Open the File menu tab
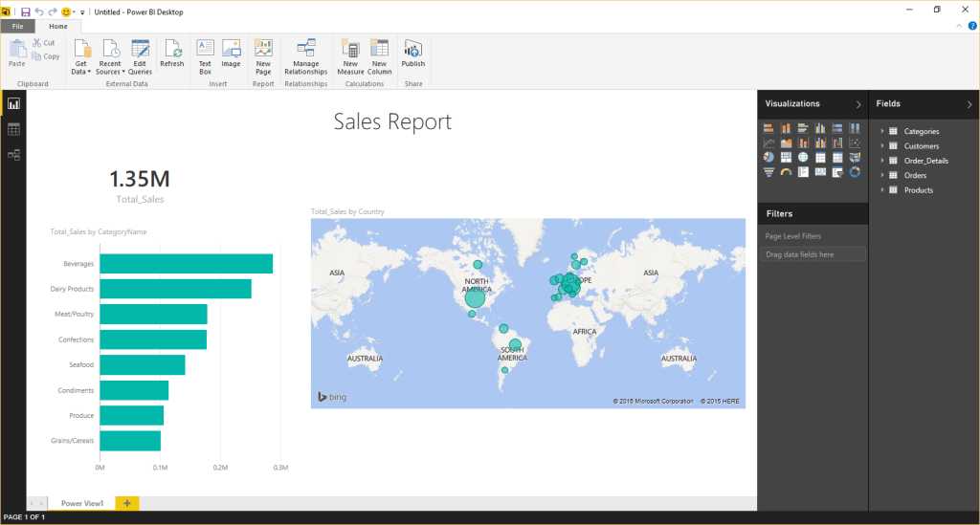Viewport: 980px width, 525px height. 18,27
